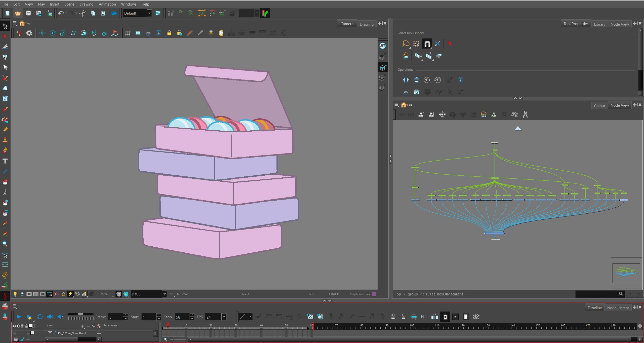Toggle Snap to Contour magnet option

[427, 44]
